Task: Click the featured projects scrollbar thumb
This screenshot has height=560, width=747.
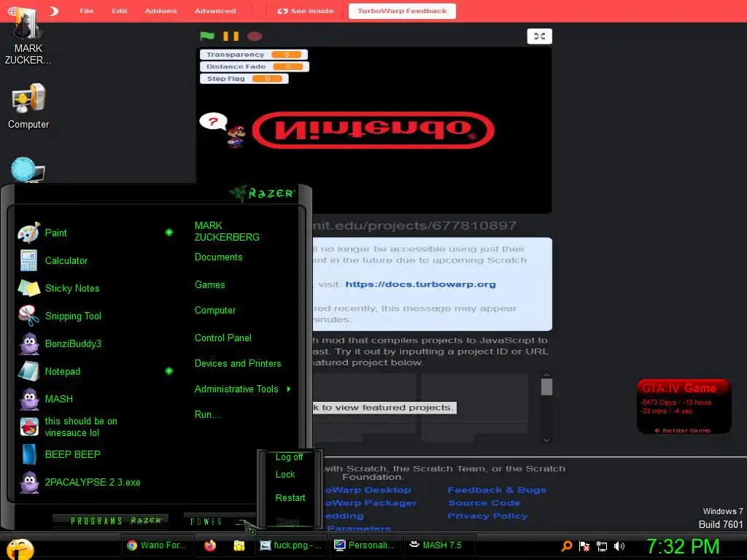Action: (x=547, y=386)
